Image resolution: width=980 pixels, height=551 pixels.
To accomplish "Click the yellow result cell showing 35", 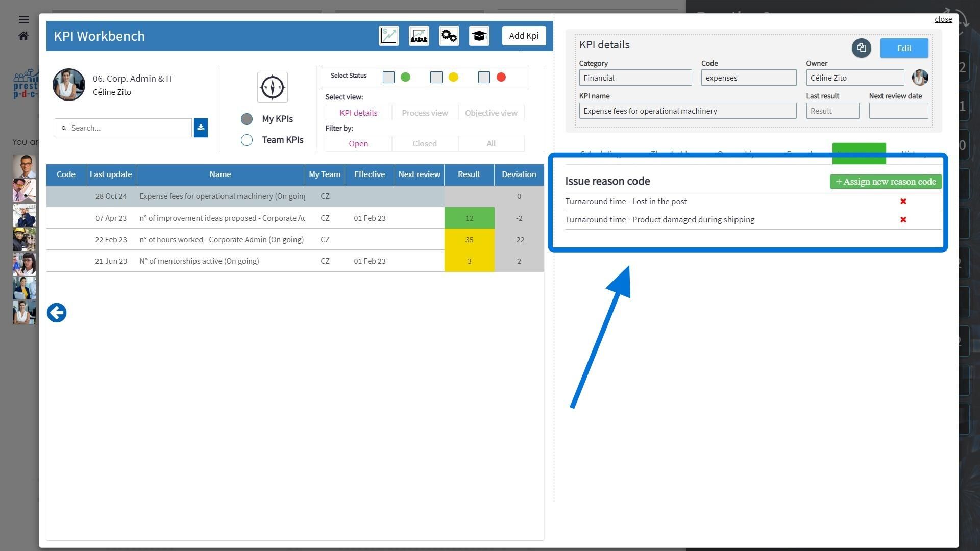I will (469, 239).
